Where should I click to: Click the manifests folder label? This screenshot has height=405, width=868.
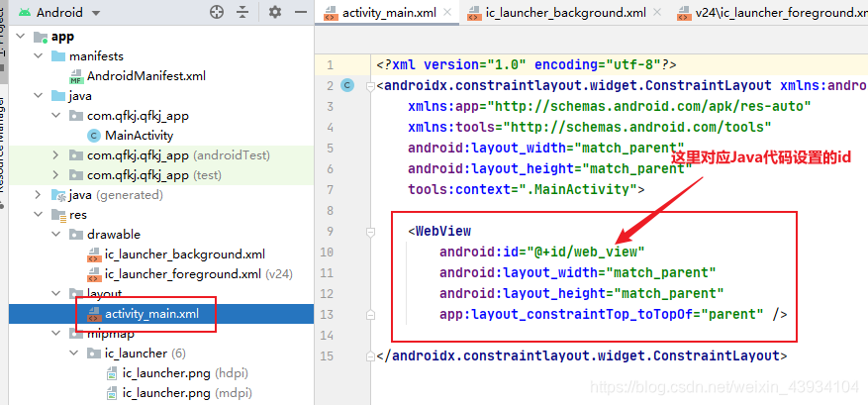96,56
